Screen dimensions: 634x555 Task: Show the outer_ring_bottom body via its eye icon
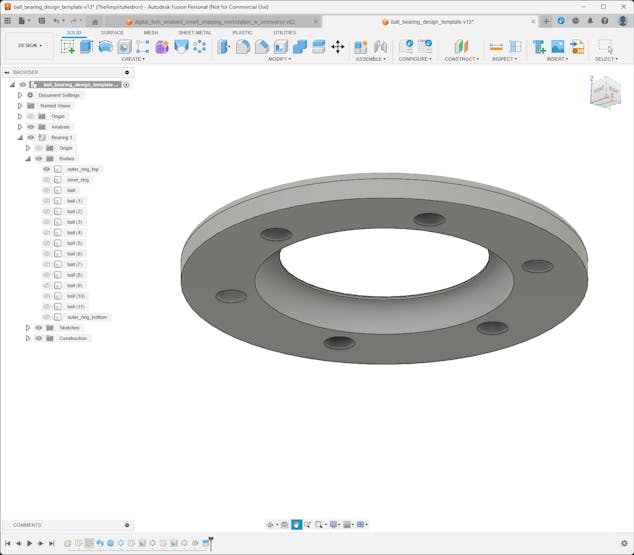point(46,317)
